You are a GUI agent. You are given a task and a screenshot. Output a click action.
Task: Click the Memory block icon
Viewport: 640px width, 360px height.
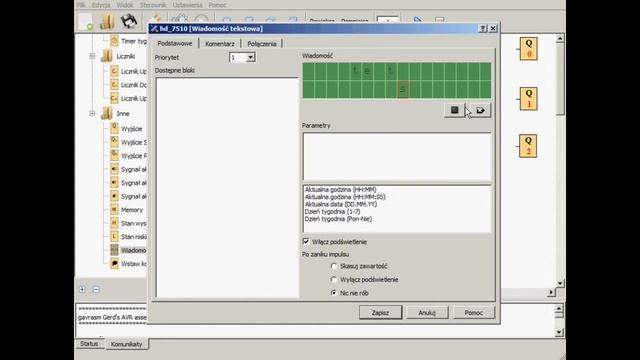coord(114,209)
